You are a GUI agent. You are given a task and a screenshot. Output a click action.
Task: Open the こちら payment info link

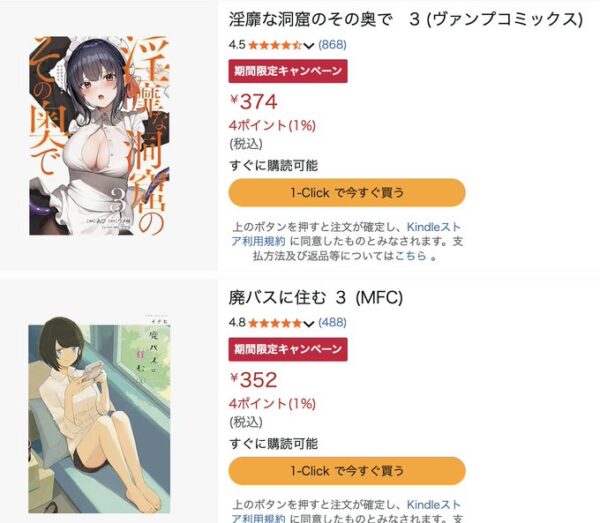click(x=411, y=256)
